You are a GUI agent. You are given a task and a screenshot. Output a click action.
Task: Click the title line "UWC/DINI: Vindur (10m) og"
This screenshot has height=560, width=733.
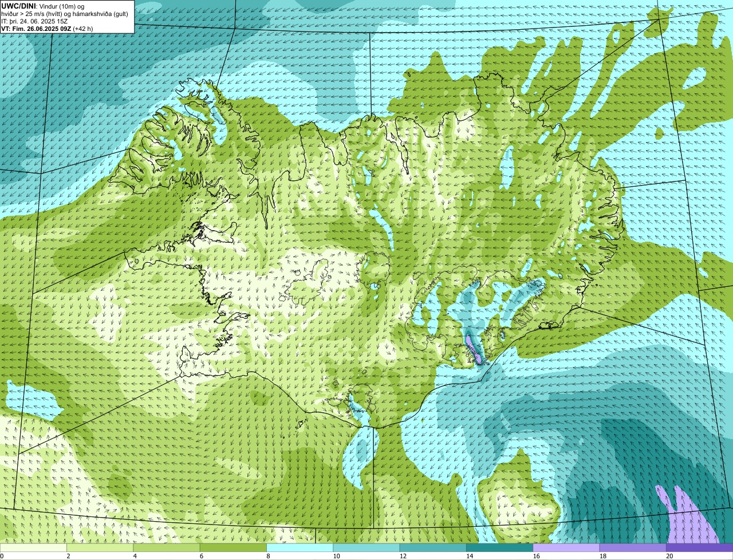(43, 6)
